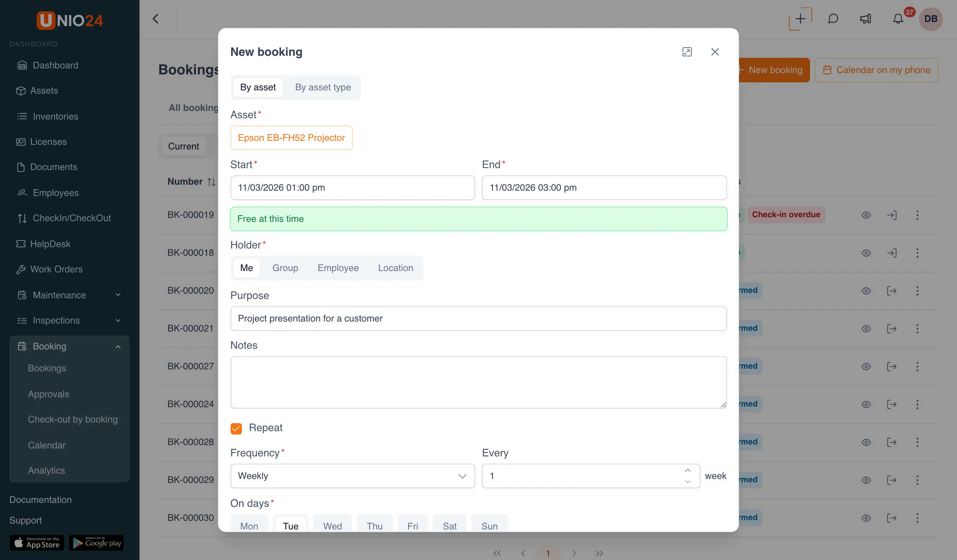957x560 pixels.
Task: Open more options for booking BK-000028
Action: (x=917, y=442)
